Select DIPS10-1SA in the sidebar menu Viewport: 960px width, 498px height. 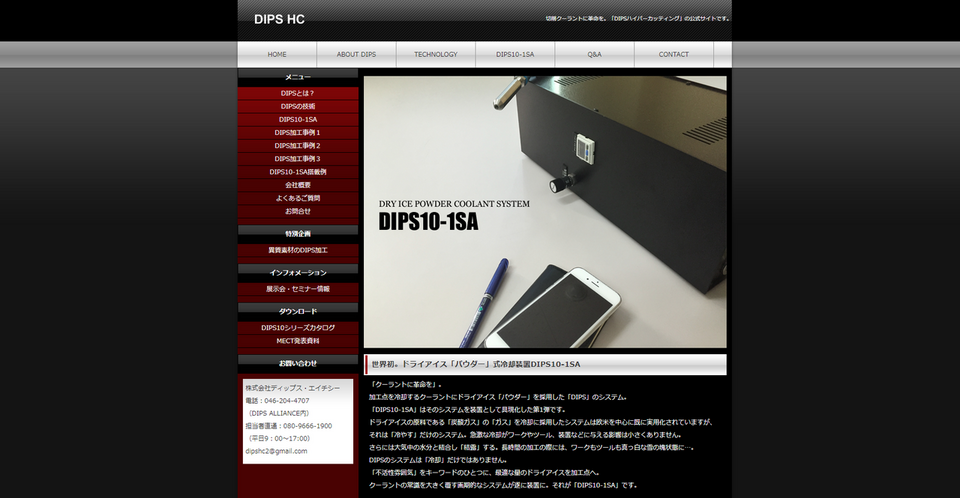298,119
